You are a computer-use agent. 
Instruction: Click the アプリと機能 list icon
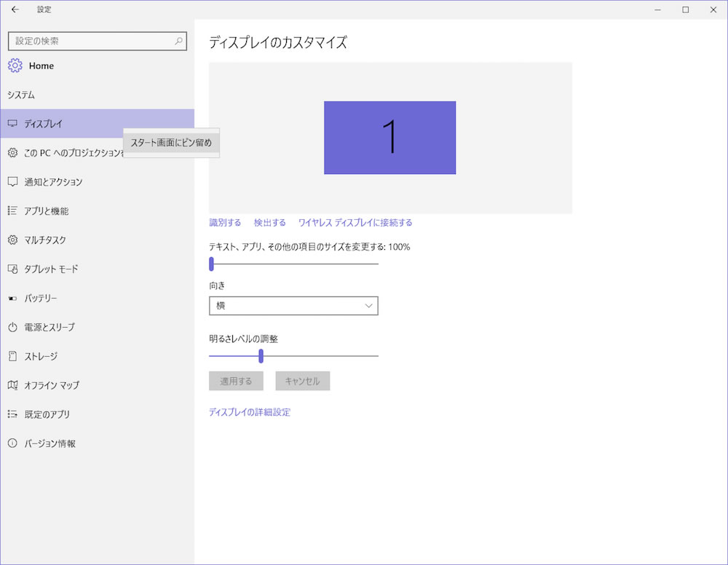12,210
